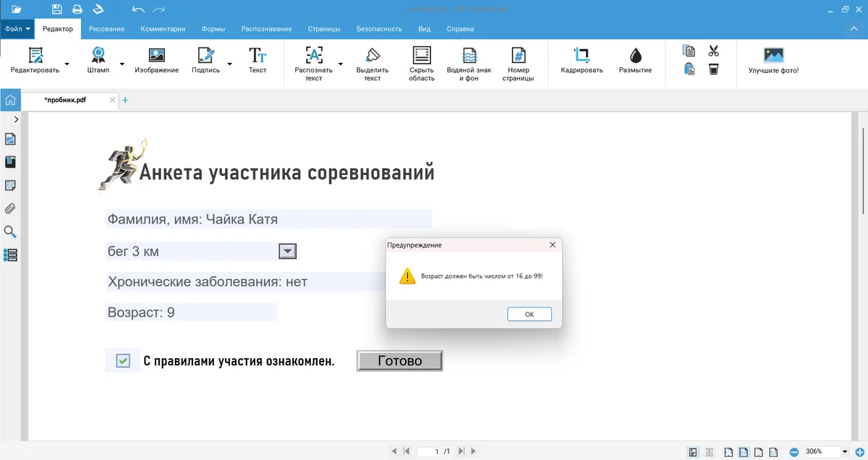The width and height of the screenshot is (868, 460).
Task: Open the Signature (Подпись) dropdown arrow
Action: 229,64
